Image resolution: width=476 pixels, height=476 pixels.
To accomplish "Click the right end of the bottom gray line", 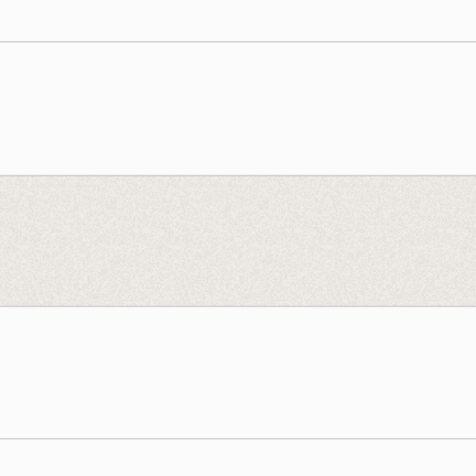I will [x=473, y=439].
